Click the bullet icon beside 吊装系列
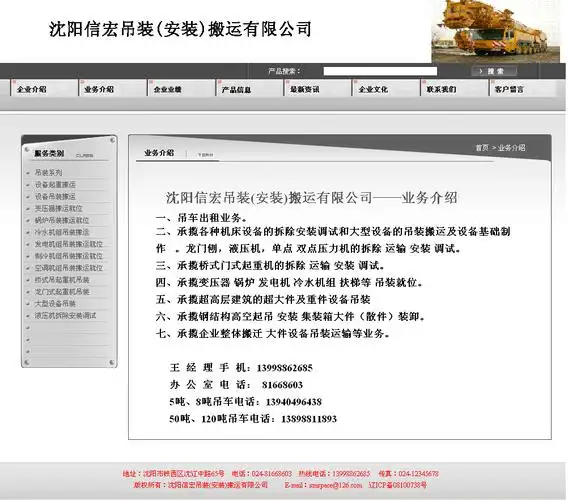The height and width of the screenshot is (500, 568). pyautogui.click(x=28, y=173)
